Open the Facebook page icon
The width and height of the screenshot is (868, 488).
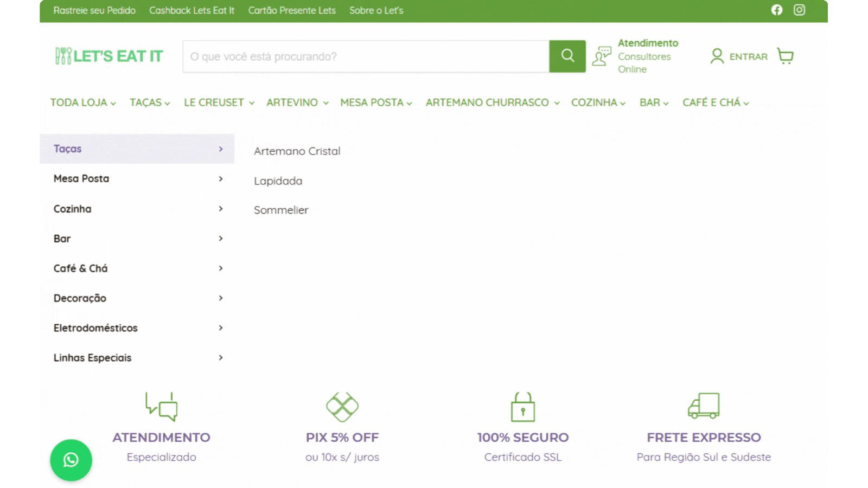[x=777, y=10]
